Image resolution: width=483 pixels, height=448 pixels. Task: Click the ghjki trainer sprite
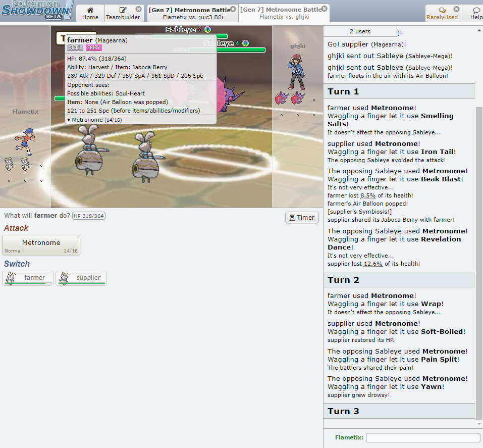tap(297, 72)
